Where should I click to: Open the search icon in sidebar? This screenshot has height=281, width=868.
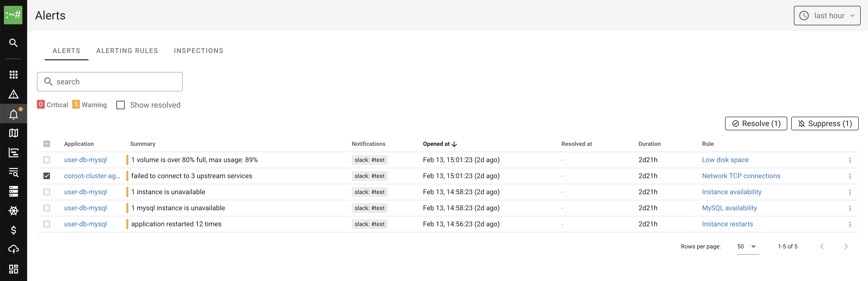point(13,43)
